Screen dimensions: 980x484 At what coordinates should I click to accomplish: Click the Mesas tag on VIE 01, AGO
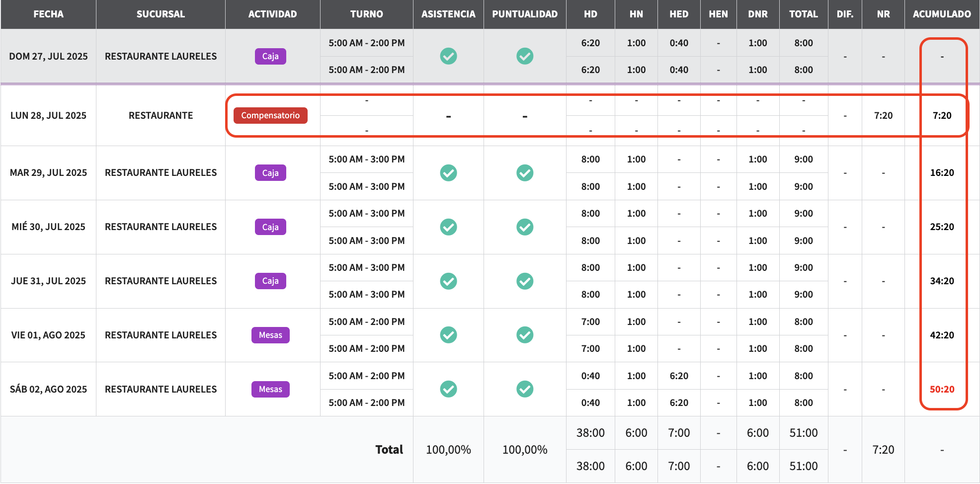tap(270, 335)
